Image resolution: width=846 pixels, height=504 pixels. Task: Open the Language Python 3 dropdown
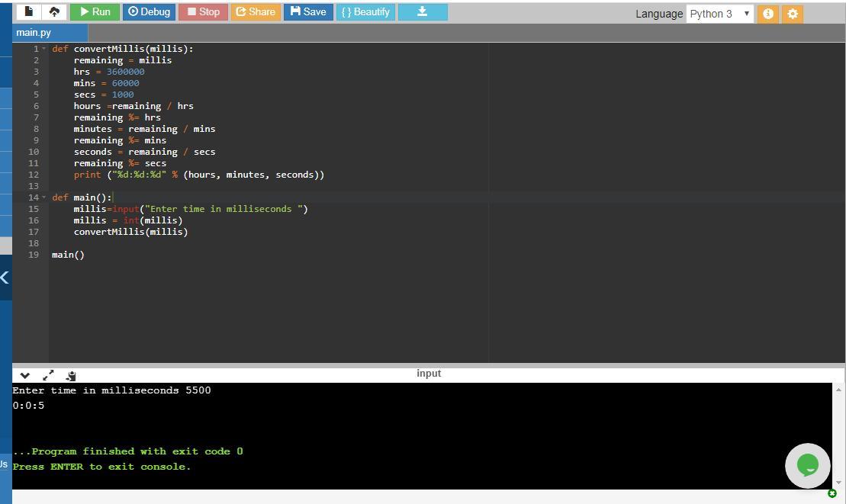(719, 14)
